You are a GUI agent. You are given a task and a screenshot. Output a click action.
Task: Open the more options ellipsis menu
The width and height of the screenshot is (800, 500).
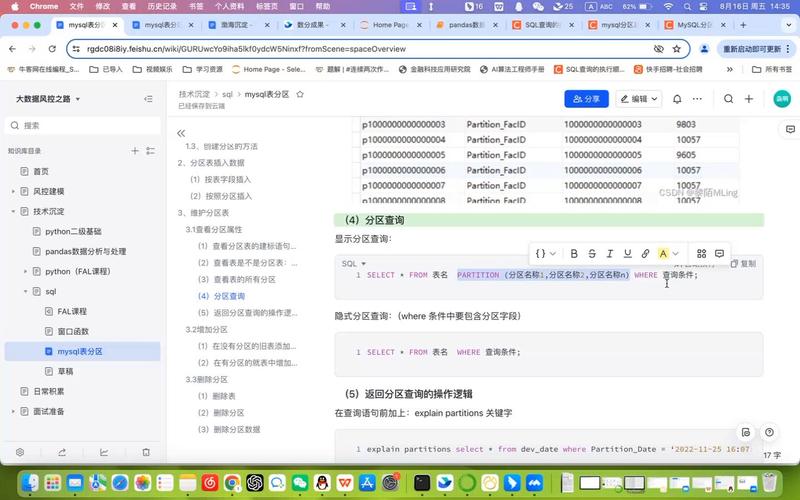tap(697, 99)
